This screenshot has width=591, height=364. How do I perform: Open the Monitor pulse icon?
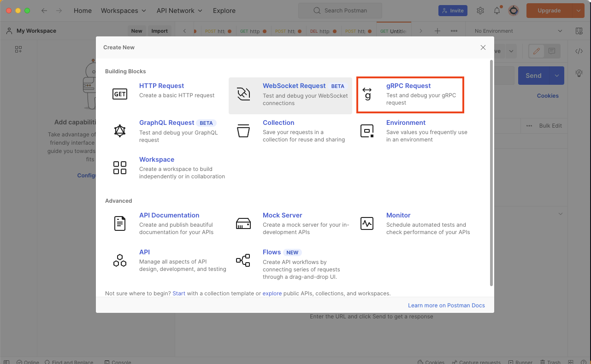(367, 223)
